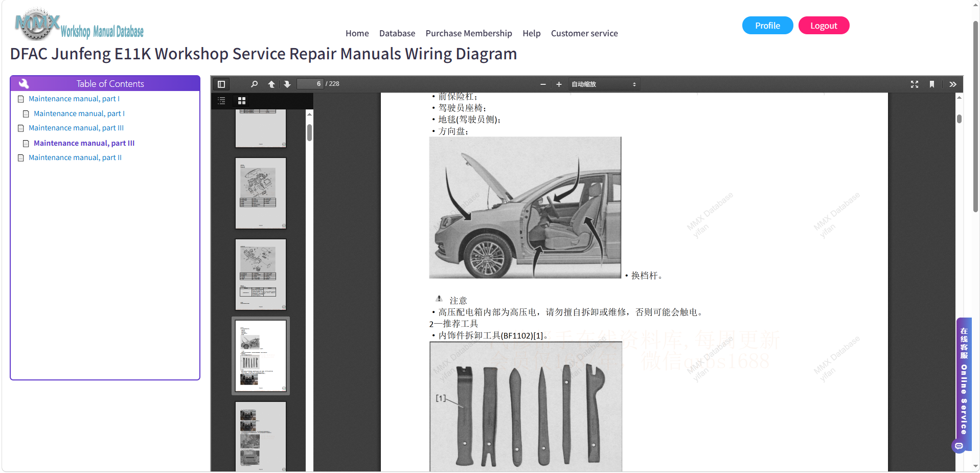
Task: Select the thumbnail with engine diagram and table
Action: click(x=261, y=193)
